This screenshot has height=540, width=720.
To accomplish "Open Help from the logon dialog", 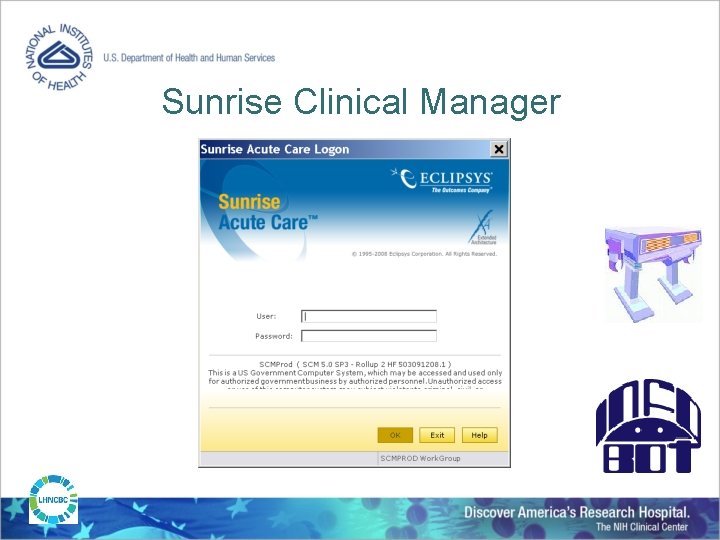I will pyautogui.click(x=479, y=435).
